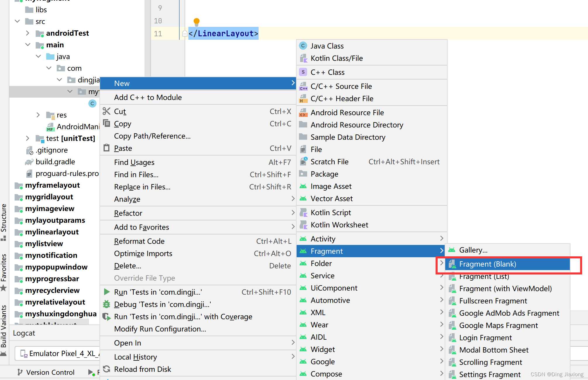Screen dimensions: 588x380
Task: Open the Version Control tool window
Action: point(46,372)
